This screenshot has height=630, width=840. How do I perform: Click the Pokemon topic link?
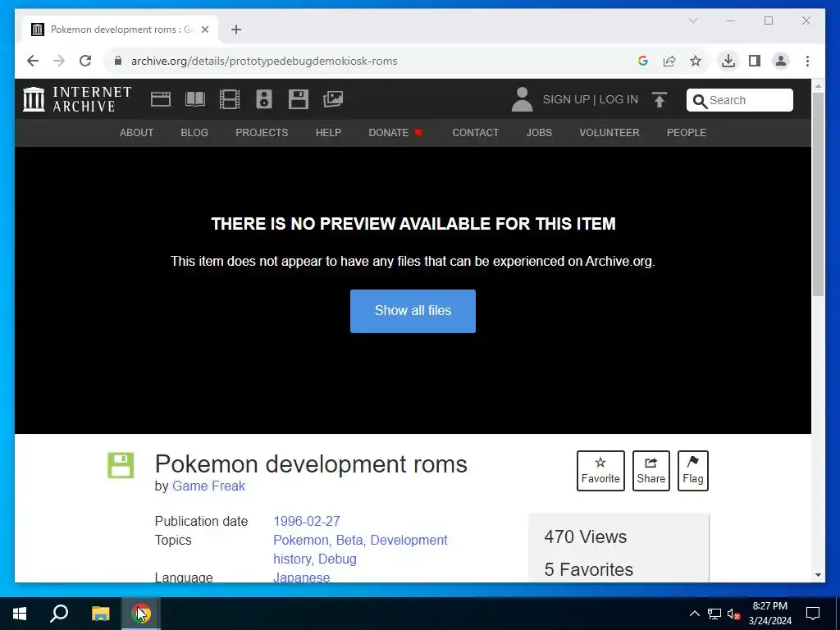[300, 540]
